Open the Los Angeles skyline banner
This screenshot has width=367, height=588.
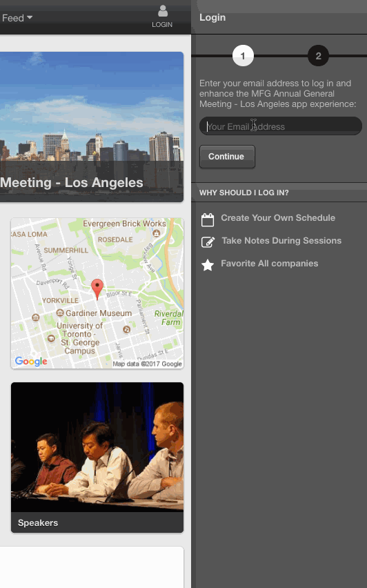[92, 127]
